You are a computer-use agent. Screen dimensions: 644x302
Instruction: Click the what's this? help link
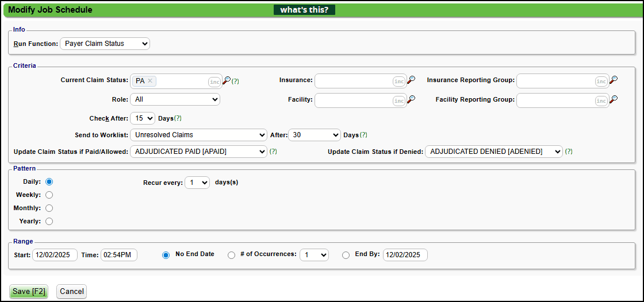click(x=304, y=10)
